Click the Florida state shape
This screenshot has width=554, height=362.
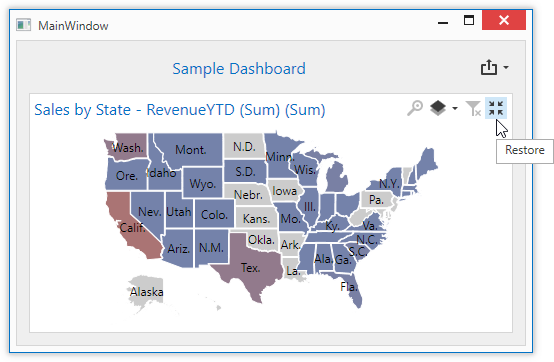pos(349,286)
